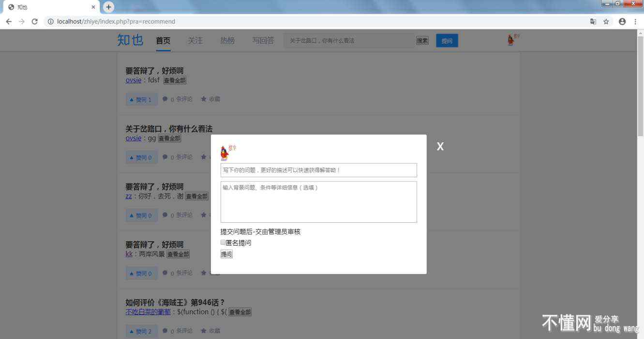The image size is (644, 339).
Task: Upvote first post with 赞同 1 button
Action: [x=141, y=100]
